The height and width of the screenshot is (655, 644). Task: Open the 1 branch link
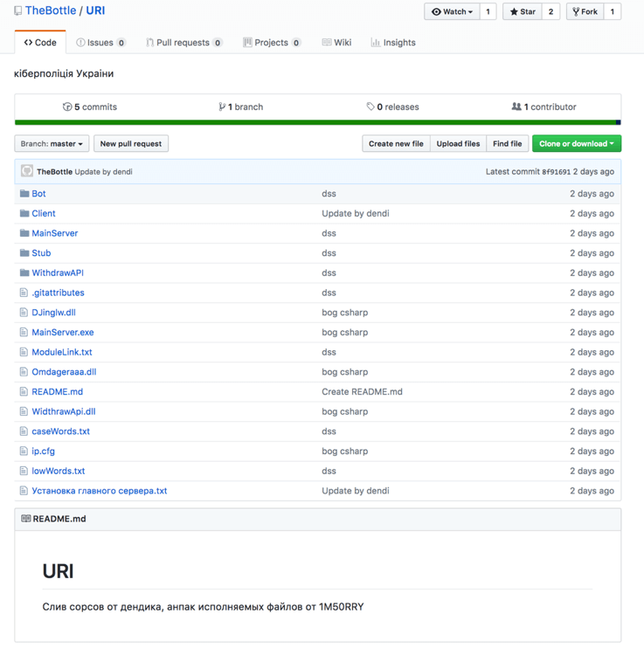[241, 107]
